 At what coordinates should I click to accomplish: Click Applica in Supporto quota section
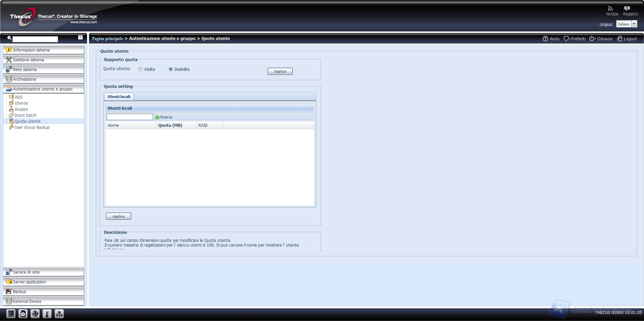pyautogui.click(x=280, y=71)
